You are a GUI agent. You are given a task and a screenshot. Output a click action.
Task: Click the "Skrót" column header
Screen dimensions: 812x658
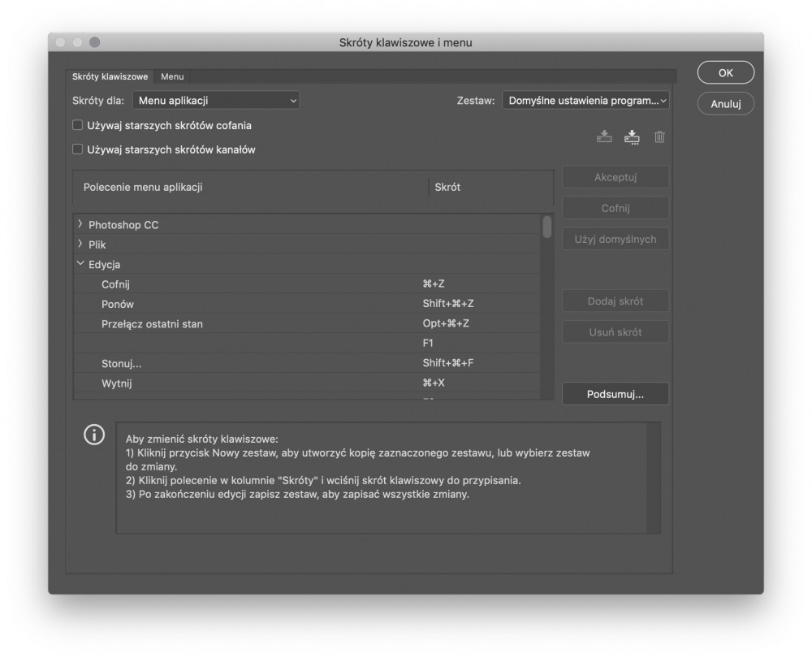(x=447, y=187)
